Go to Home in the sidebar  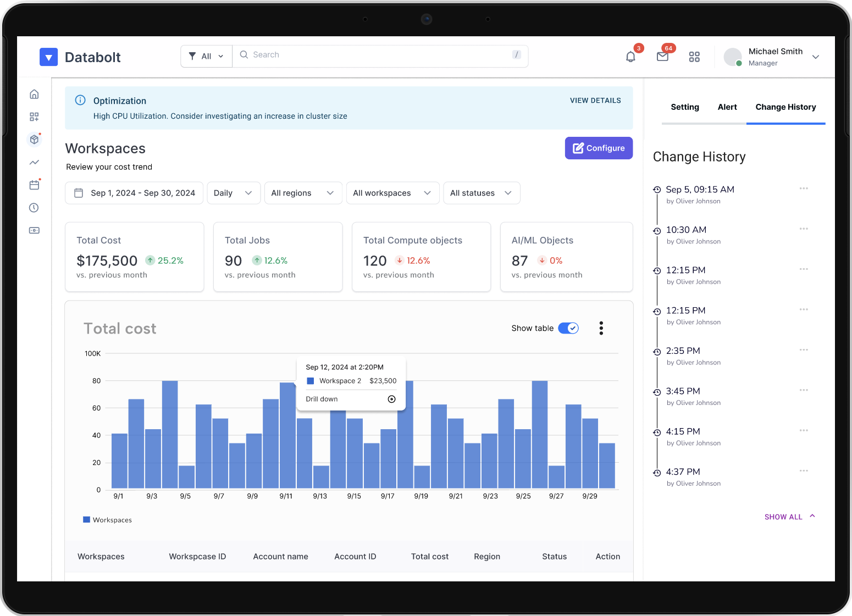click(x=34, y=94)
